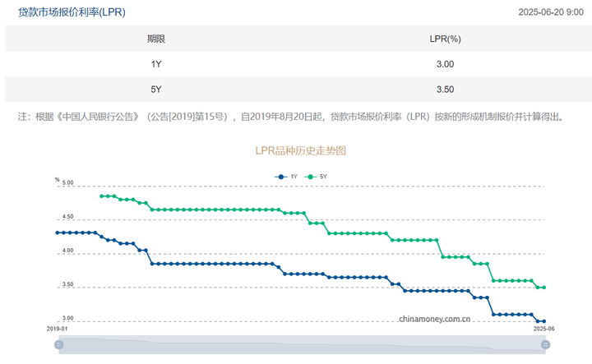Click the 2019-01 x-axis label
592x364 pixels.
57,329
